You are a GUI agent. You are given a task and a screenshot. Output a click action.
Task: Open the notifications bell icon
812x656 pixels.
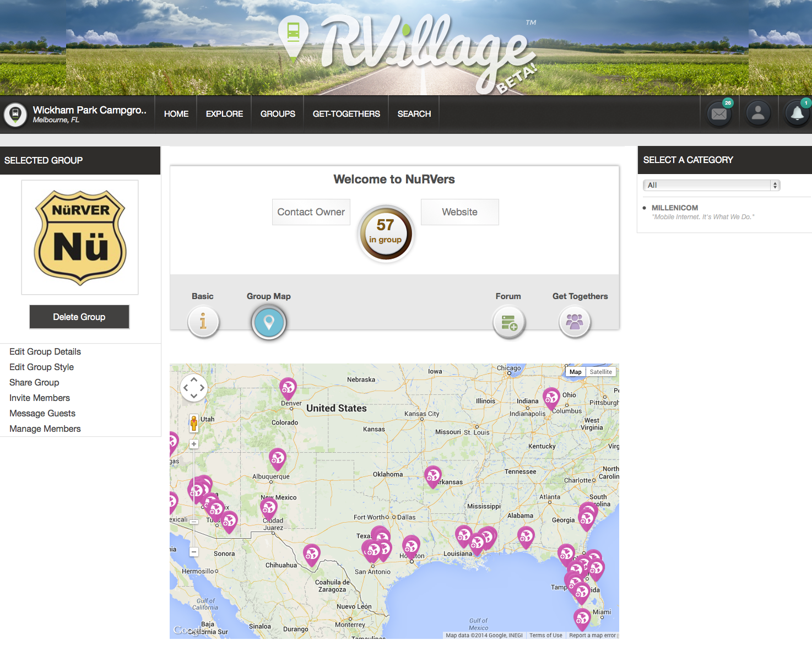[x=797, y=113]
